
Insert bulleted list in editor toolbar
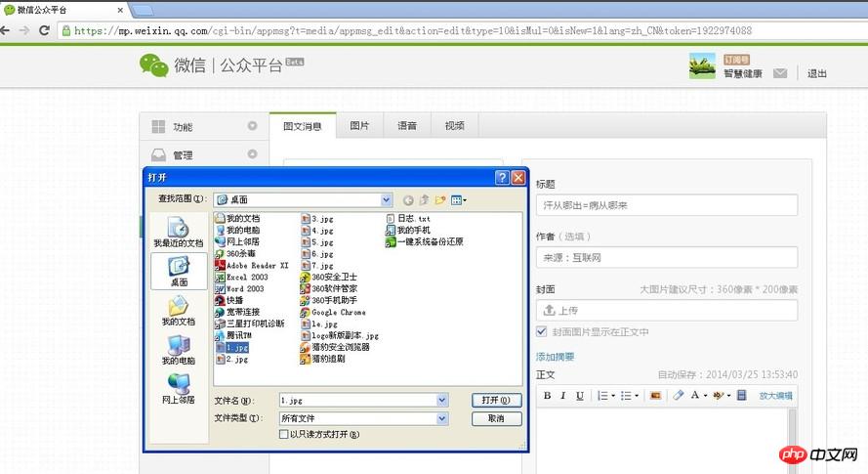(626, 395)
